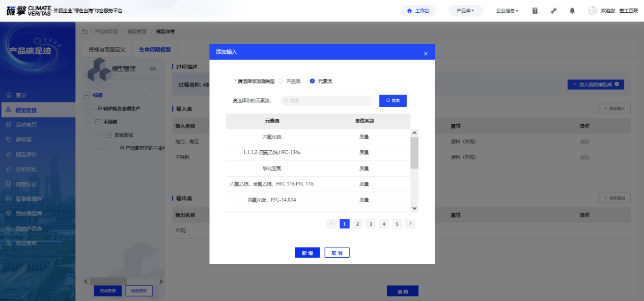
Task: Select the 产品流 radio button
Action: coord(281,81)
